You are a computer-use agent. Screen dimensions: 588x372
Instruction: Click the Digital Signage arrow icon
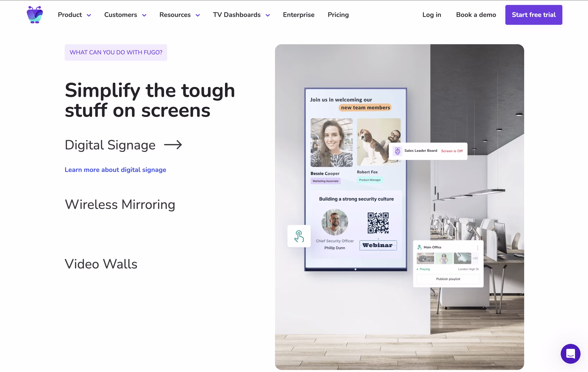coord(173,145)
